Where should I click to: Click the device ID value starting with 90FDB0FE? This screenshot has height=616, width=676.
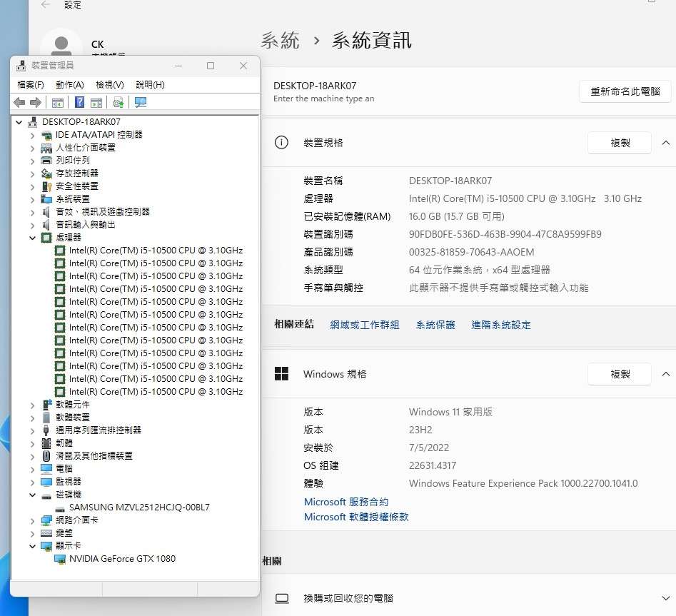click(505, 234)
